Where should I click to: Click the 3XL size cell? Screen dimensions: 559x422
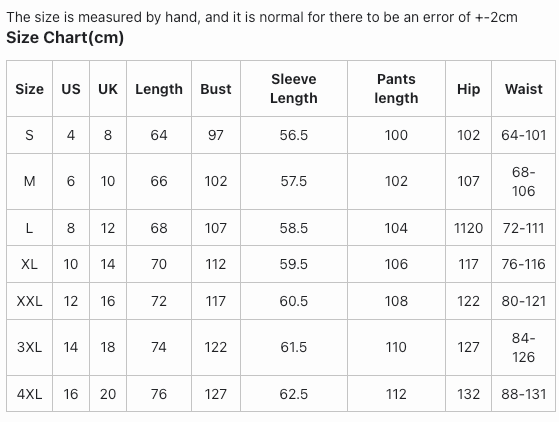tap(29, 347)
